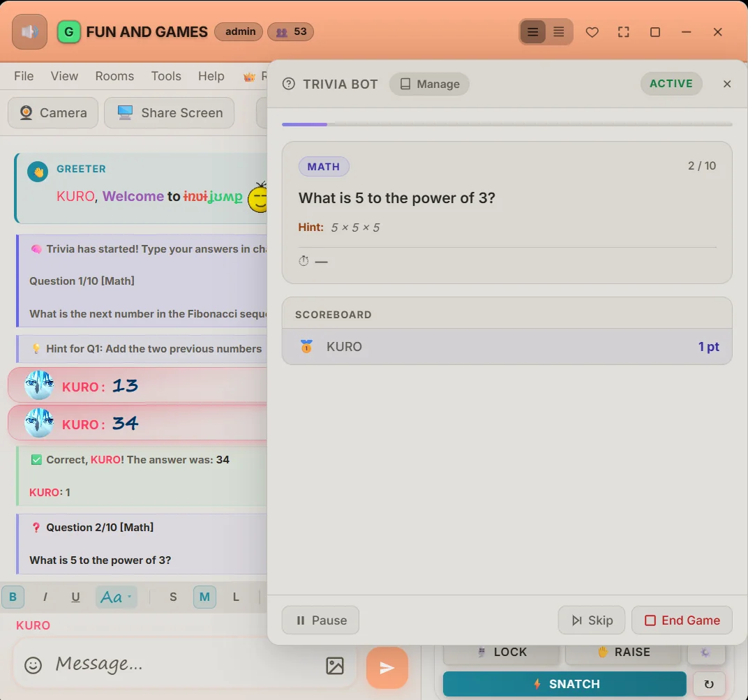Image resolution: width=748 pixels, height=700 pixels.
Task: Click the Greeter waving hand avatar
Action: click(38, 172)
